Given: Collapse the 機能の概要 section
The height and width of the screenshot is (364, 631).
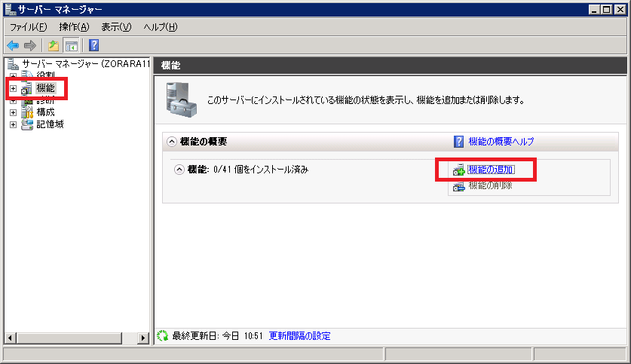Looking at the screenshot, I should [172, 142].
